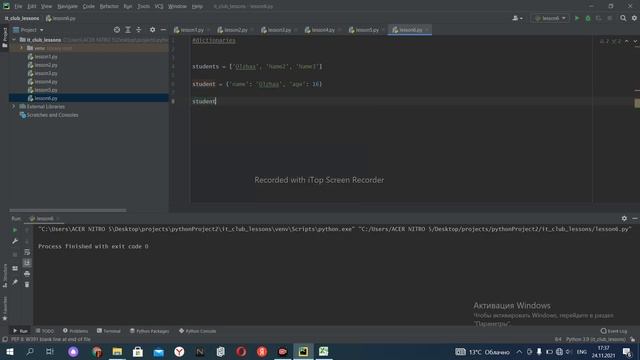Open Windows search on the taskbar
The height and width of the screenshot is (360, 640).
(30, 352)
